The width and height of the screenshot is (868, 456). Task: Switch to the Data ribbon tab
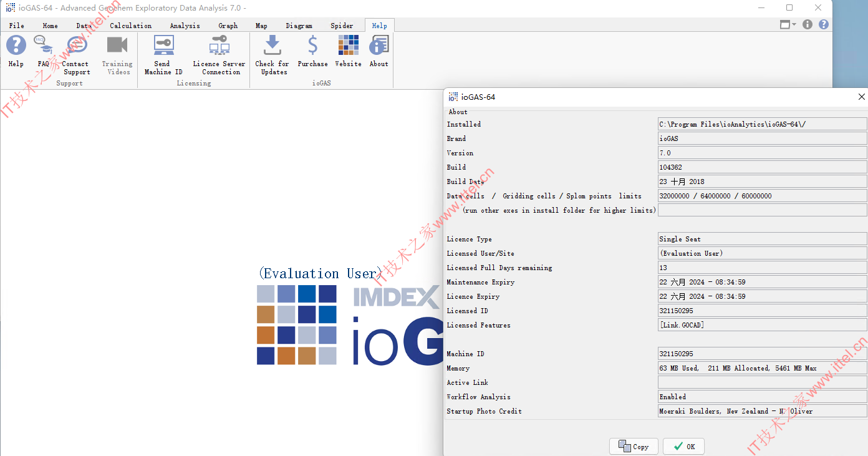click(84, 26)
